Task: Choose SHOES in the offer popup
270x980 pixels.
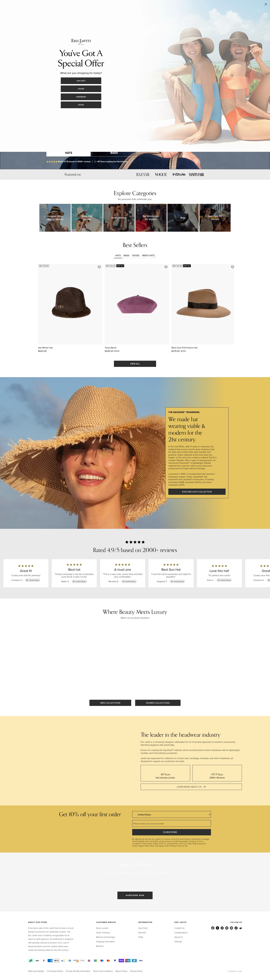Action: pyautogui.click(x=81, y=105)
